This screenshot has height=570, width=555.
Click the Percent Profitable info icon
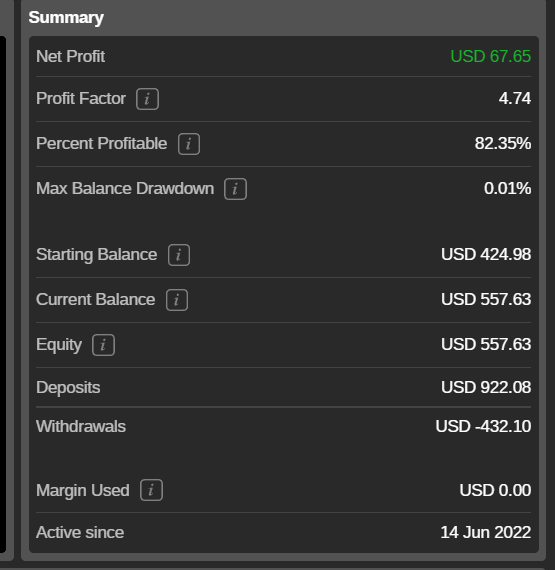189,144
